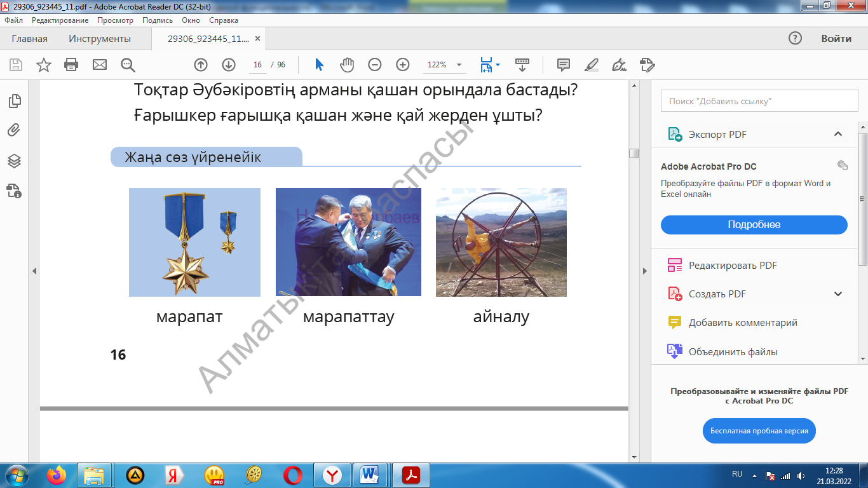The width and height of the screenshot is (868, 488).
Task: Open the page thumbnails panel
Action: (x=14, y=101)
